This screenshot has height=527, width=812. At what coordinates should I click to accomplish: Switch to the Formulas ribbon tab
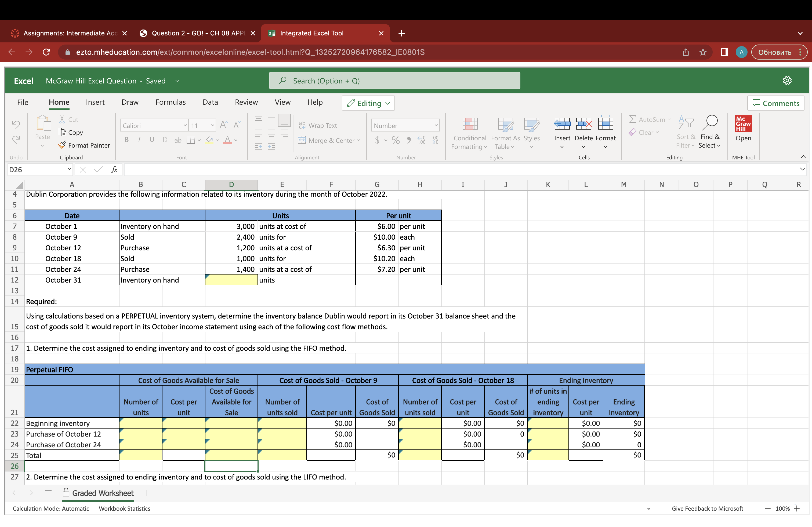[171, 102]
